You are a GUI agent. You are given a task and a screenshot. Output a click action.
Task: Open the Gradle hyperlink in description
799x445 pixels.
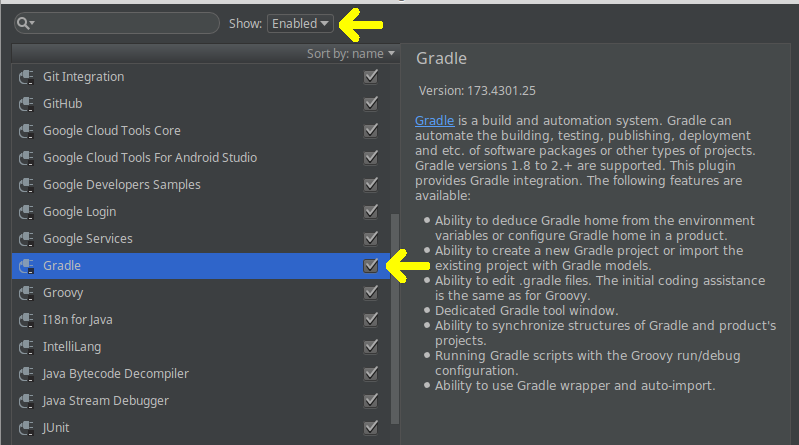coord(434,120)
